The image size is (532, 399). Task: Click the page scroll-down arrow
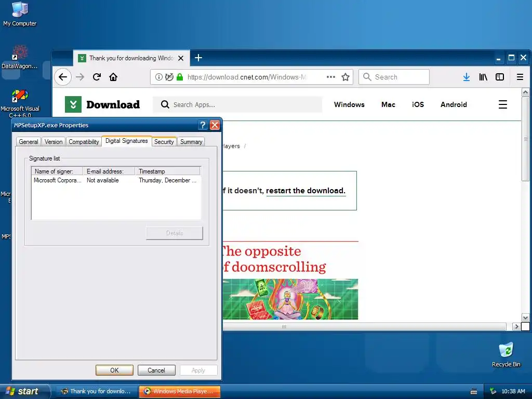click(525, 318)
